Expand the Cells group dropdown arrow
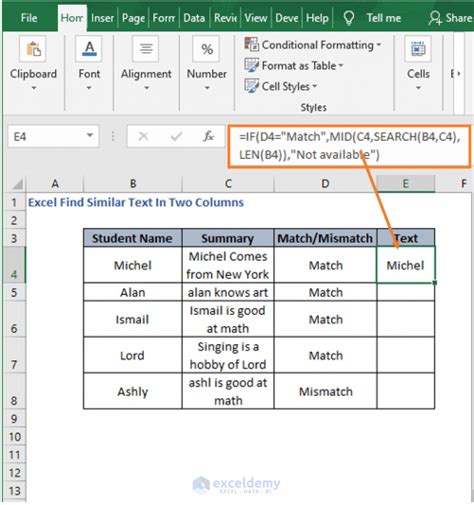This screenshot has width=474, height=505. click(418, 88)
